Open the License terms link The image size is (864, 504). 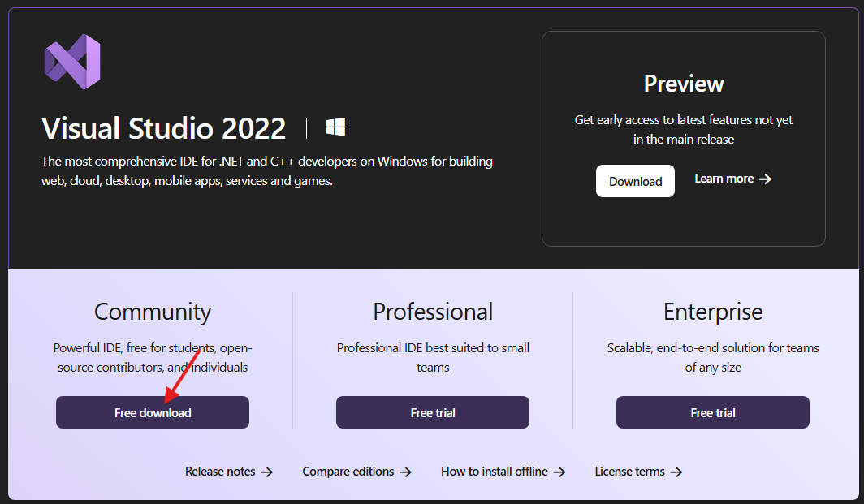click(638, 472)
